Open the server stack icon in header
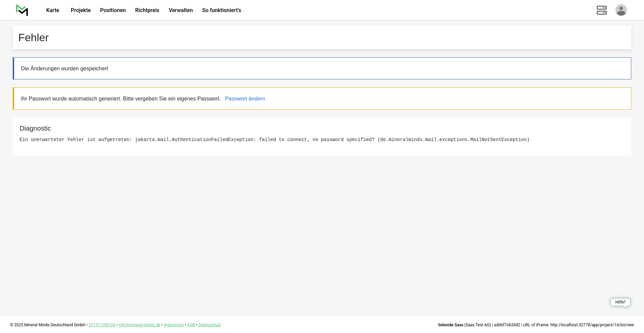 click(x=601, y=10)
